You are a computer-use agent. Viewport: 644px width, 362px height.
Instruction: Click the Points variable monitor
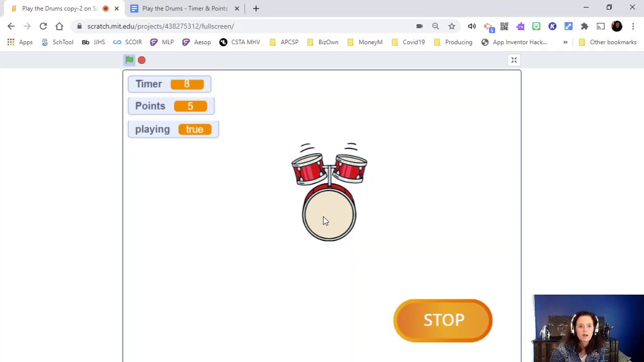171,106
